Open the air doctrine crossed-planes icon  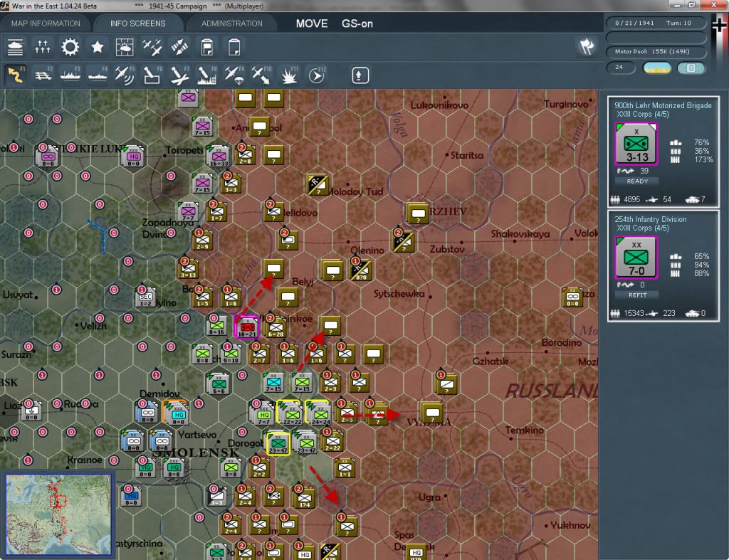pyautogui.click(x=152, y=47)
